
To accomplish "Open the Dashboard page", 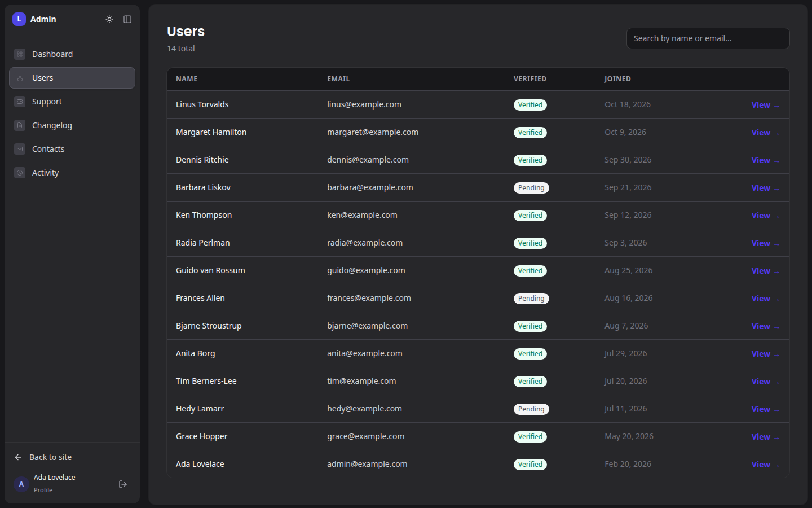I will [72, 54].
